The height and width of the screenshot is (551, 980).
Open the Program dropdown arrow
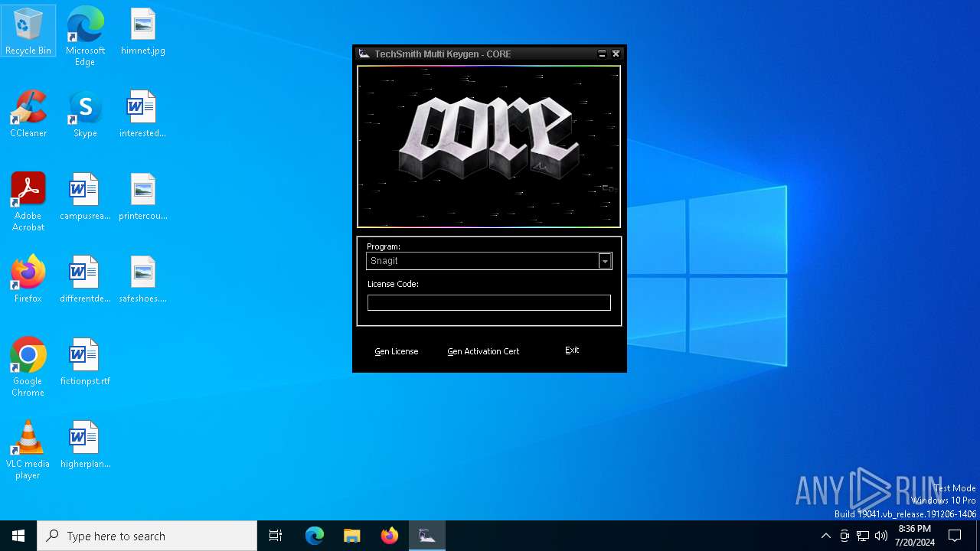point(605,261)
